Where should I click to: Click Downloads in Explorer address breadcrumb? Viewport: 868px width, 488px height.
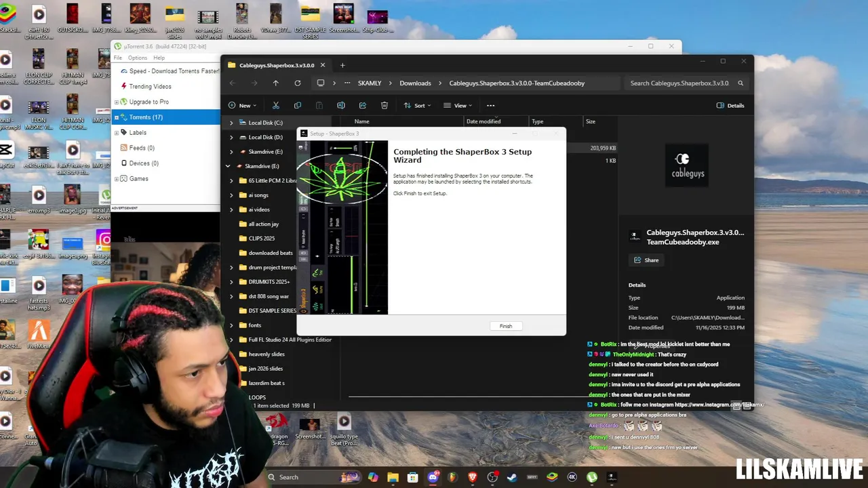tap(415, 83)
